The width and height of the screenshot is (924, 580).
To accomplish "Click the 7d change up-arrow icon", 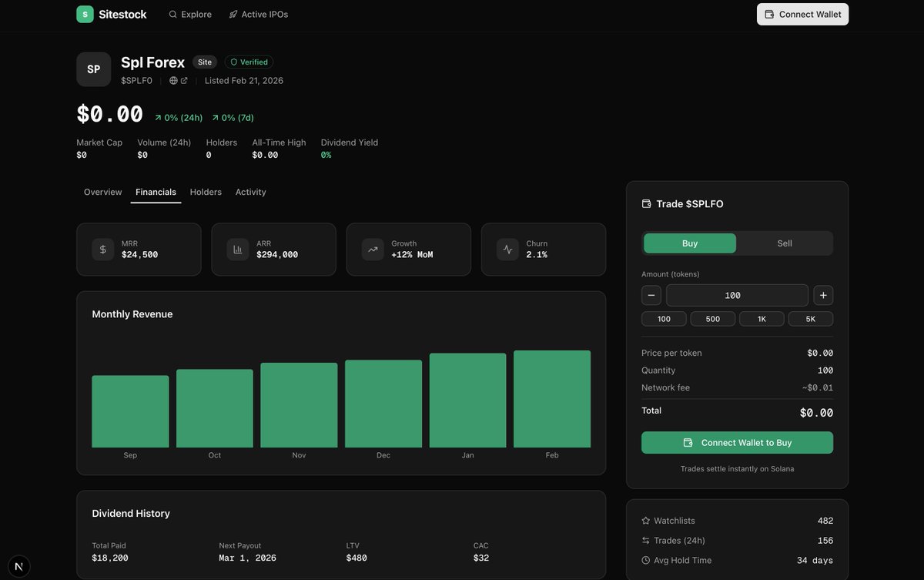I will click(x=216, y=118).
